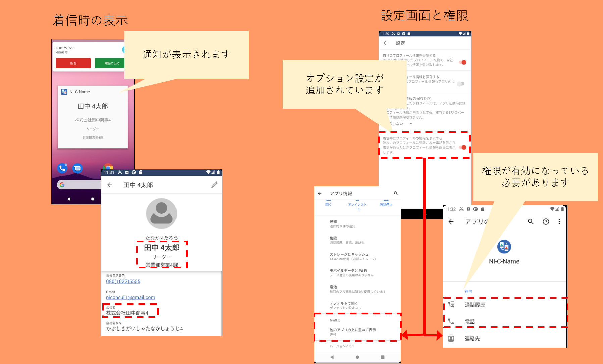
Task: Open the Phone app from the home screen
Action: 62,168
